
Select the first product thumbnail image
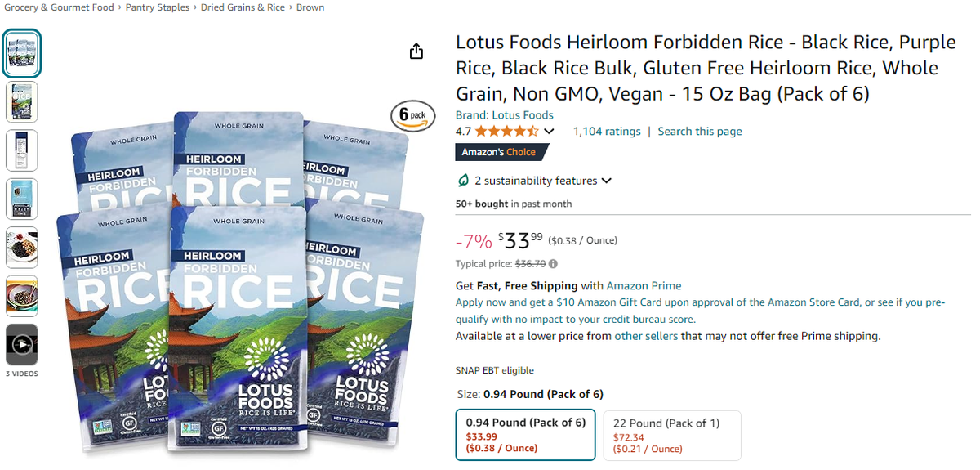tap(22, 53)
